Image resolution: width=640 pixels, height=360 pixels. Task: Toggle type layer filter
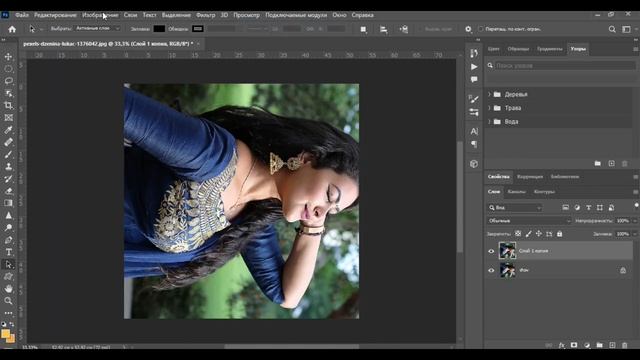coord(588,208)
